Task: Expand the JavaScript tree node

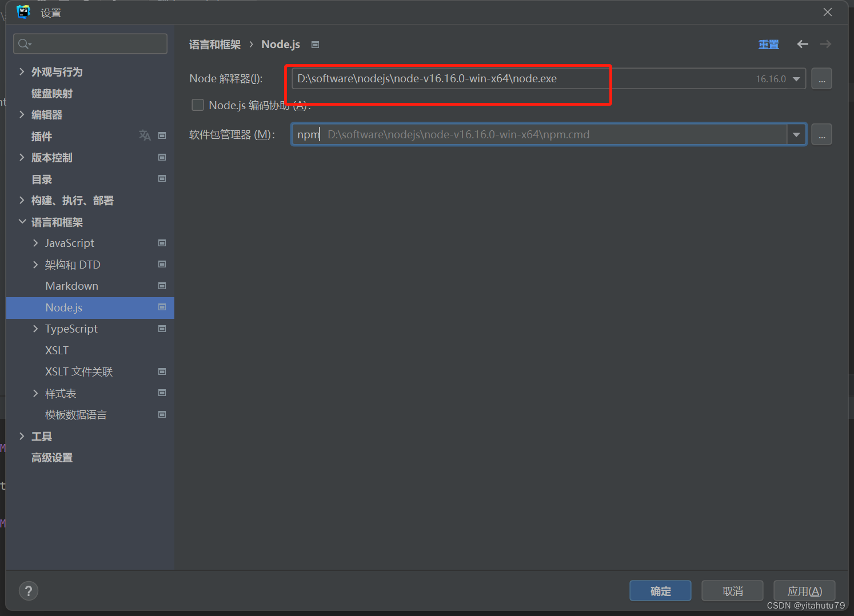Action: tap(35, 243)
